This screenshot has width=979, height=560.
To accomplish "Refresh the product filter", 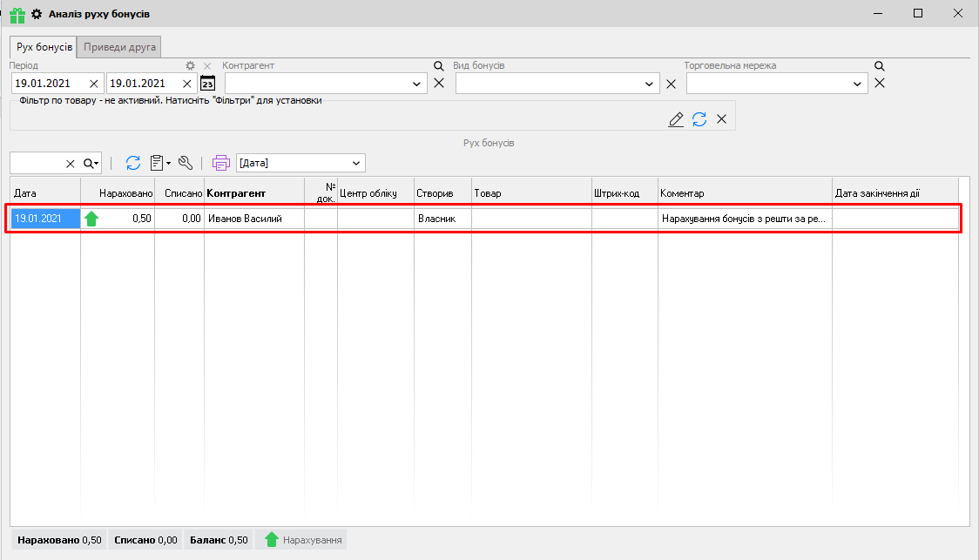I will (699, 119).
